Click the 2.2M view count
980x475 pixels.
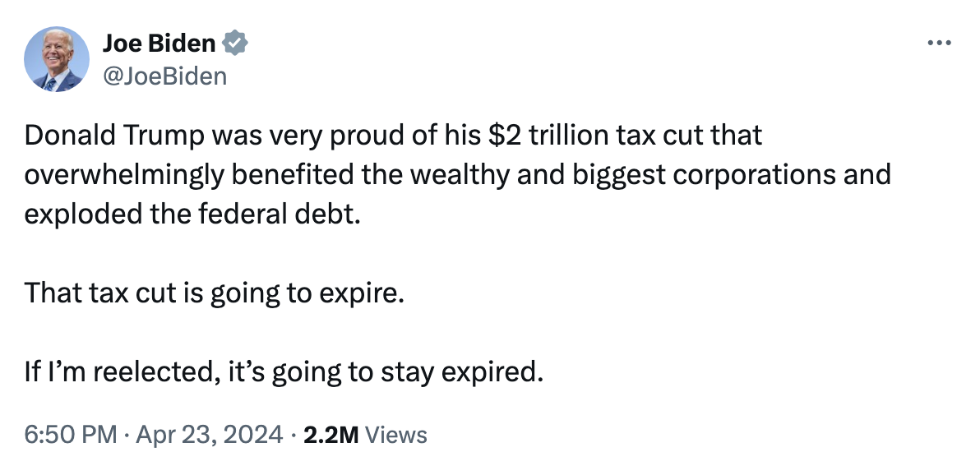(331, 435)
